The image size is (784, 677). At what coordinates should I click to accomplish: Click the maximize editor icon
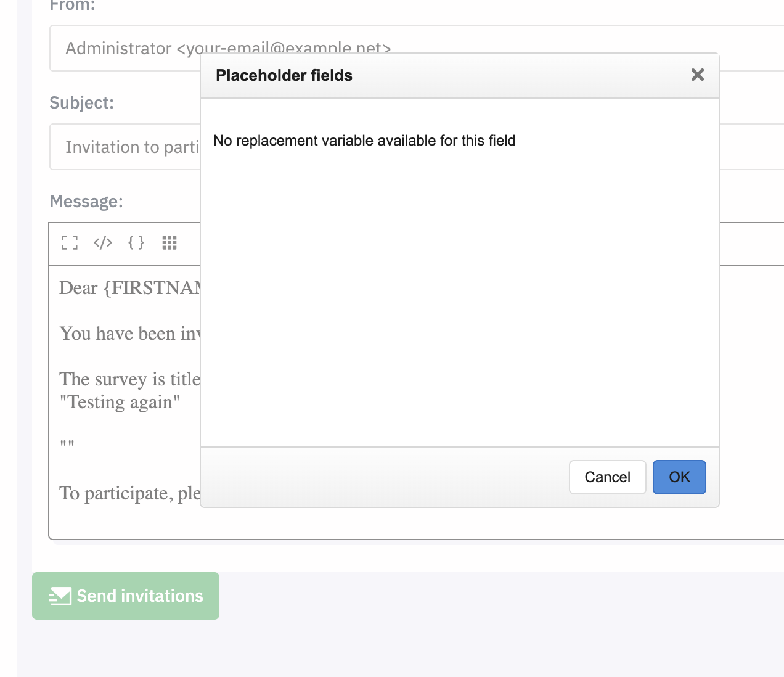point(70,243)
